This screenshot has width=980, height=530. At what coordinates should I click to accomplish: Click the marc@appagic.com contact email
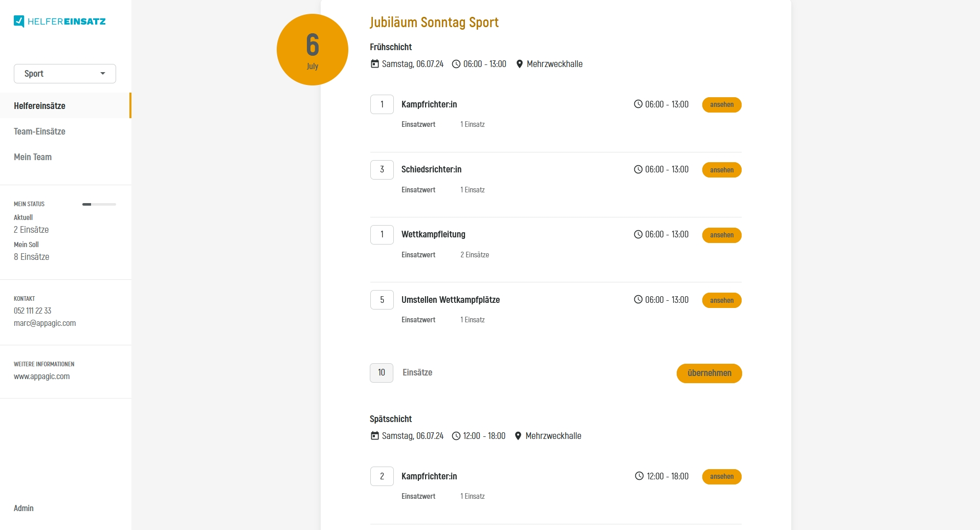[x=45, y=323]
